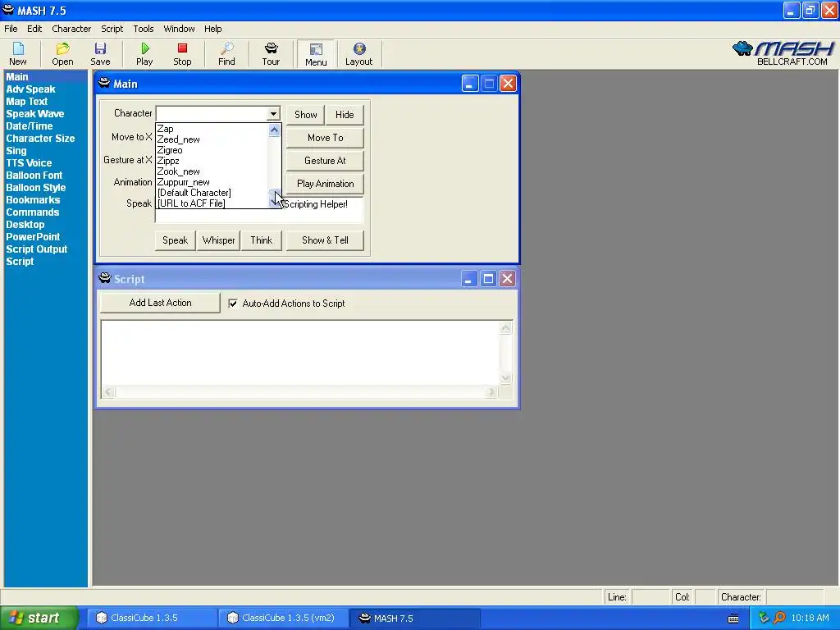Open the Script menu
This screenshot has width=840, height=630.
pos(112,29)
